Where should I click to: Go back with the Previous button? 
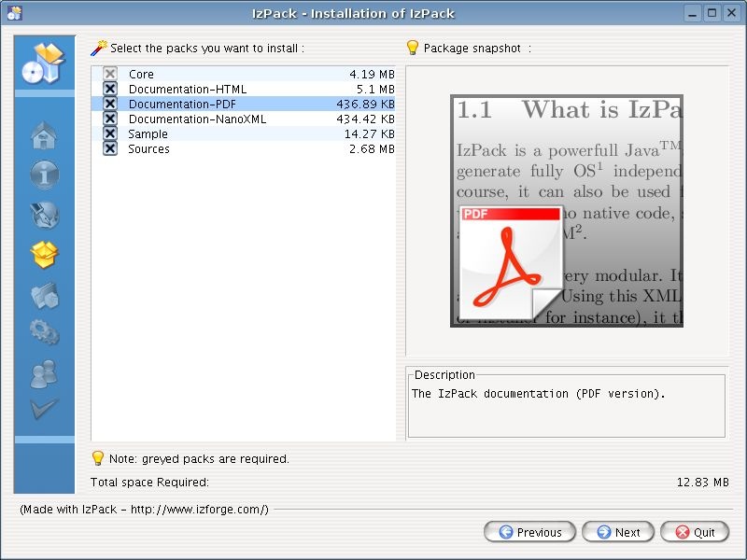point(529,532)
